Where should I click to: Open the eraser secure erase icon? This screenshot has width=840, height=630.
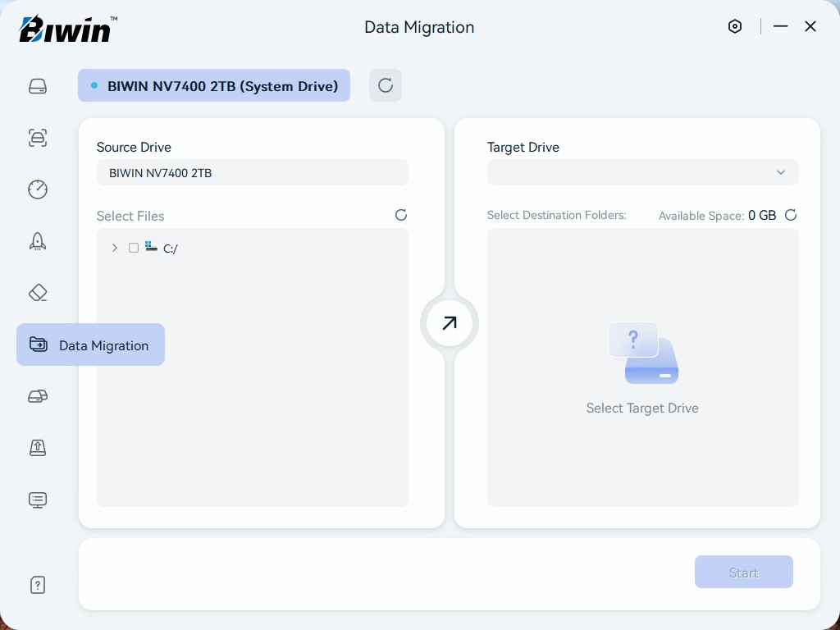pyautogui.click(x=38, y=293)
